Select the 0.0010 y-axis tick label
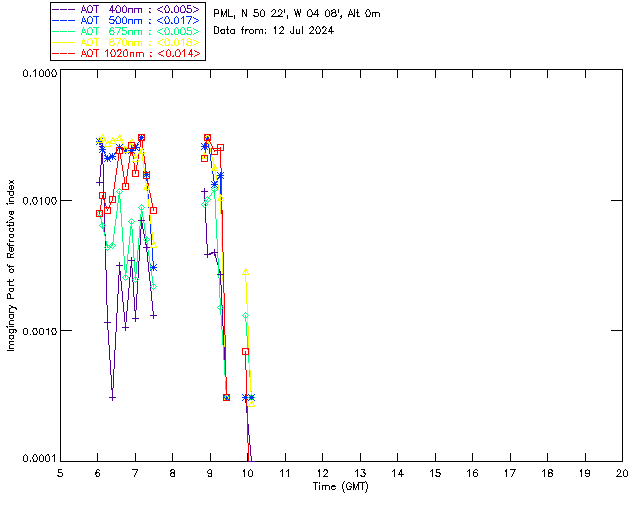 (x=40, y=331)
